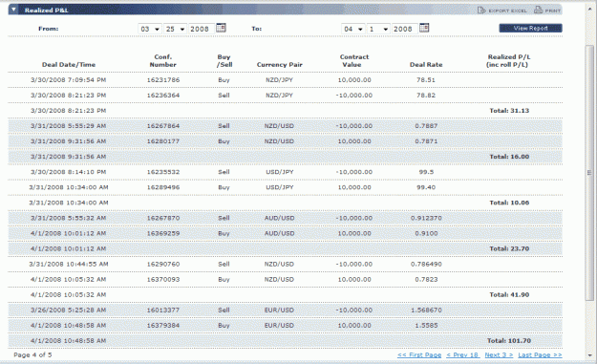Click the Buy/Sell column header

224,60
